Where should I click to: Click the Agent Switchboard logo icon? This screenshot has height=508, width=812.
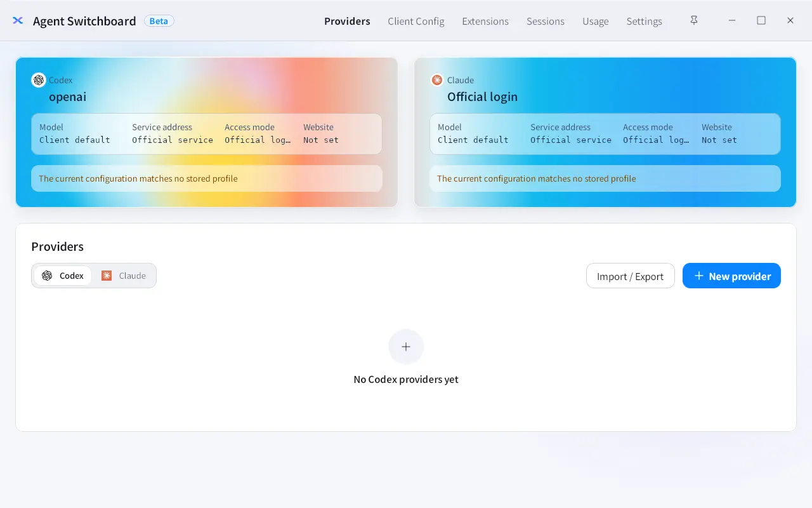pyautogui.click(x=18, y=21)
